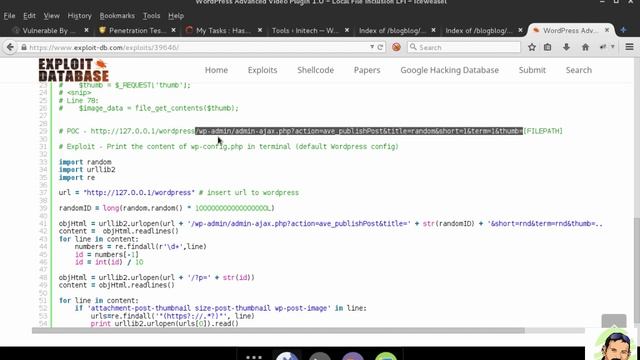
Task: Reload the page with the refresh icon
Action: pos(380,47)
